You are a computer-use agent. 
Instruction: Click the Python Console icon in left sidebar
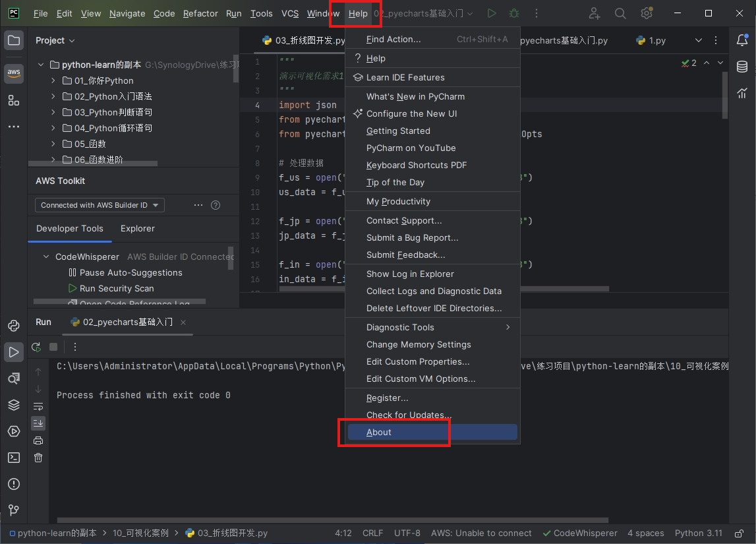point(14,326)
